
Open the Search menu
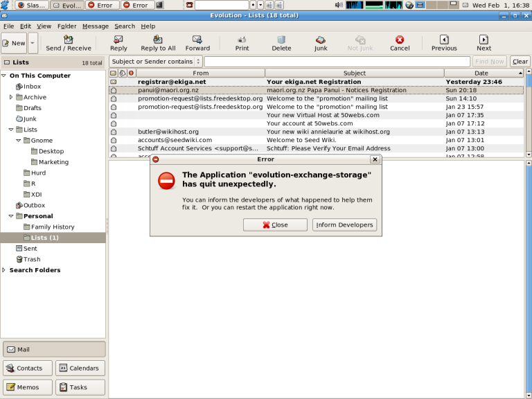tap(125, 26)
